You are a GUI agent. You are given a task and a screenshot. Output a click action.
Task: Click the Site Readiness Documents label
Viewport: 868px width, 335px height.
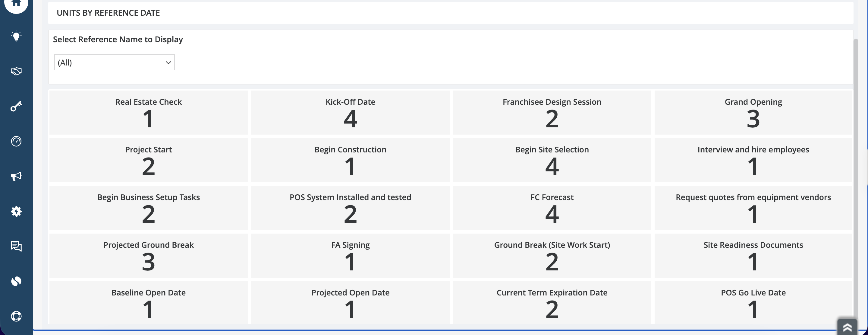coord(753,244)
